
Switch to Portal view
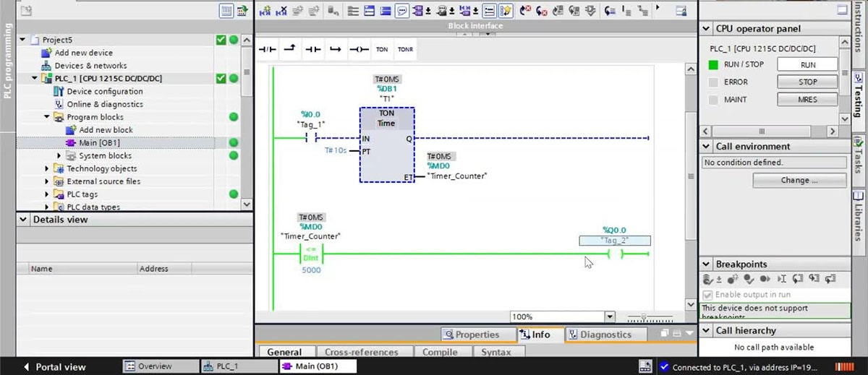(55, 366)
